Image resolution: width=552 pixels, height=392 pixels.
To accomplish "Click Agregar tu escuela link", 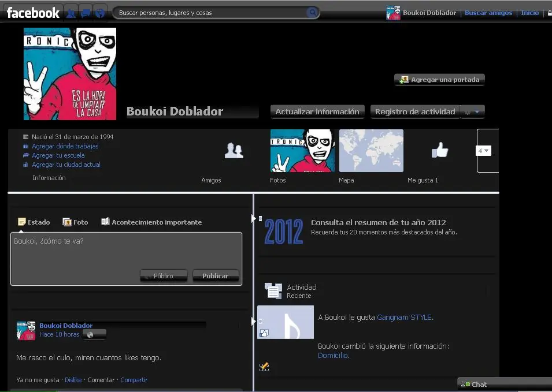I will point(58,155).
